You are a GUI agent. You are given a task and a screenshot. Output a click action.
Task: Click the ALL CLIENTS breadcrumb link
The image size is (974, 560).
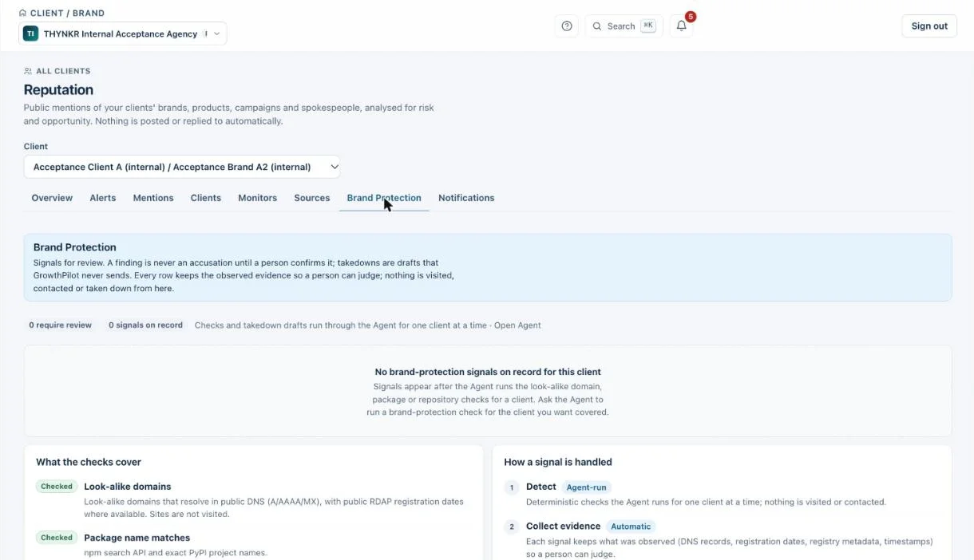pos(63,71)
